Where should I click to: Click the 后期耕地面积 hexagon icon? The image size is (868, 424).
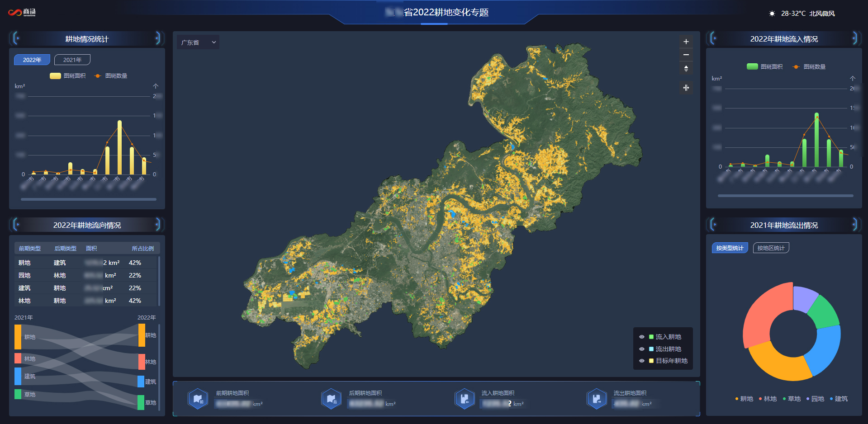click(x=331, y=399)
